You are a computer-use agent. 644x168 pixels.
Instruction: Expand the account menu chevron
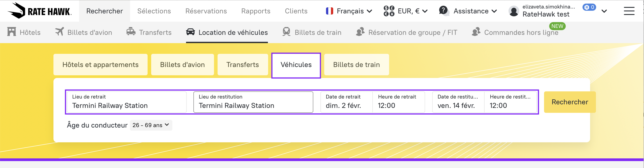(x=604, y=11)
